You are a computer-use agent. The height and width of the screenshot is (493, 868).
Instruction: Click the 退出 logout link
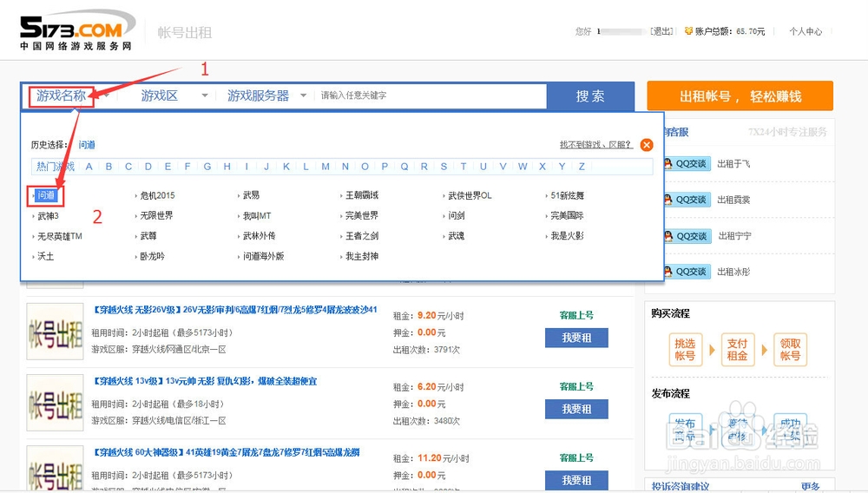pyautogui.click(x=661, y=31)
